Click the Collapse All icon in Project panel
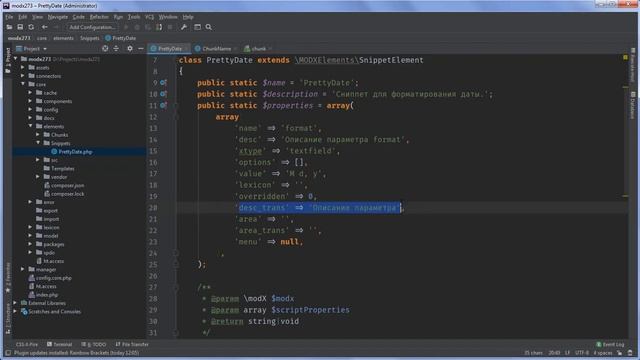 (116, 49)
